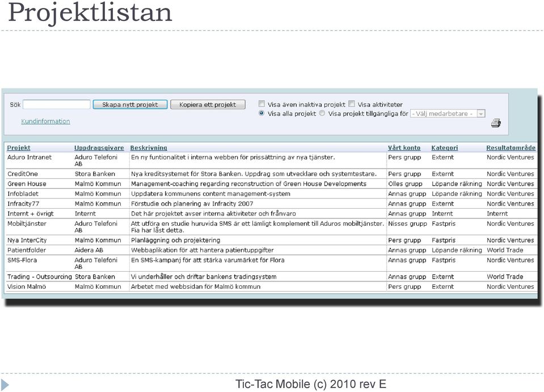Tick the Visa aktiviteter checkbox

(x=352, y=104)
